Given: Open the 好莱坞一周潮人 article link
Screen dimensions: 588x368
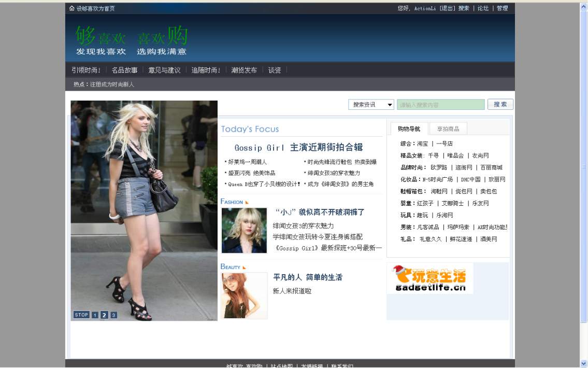Looking at the screenshot, I should point(248,162).
